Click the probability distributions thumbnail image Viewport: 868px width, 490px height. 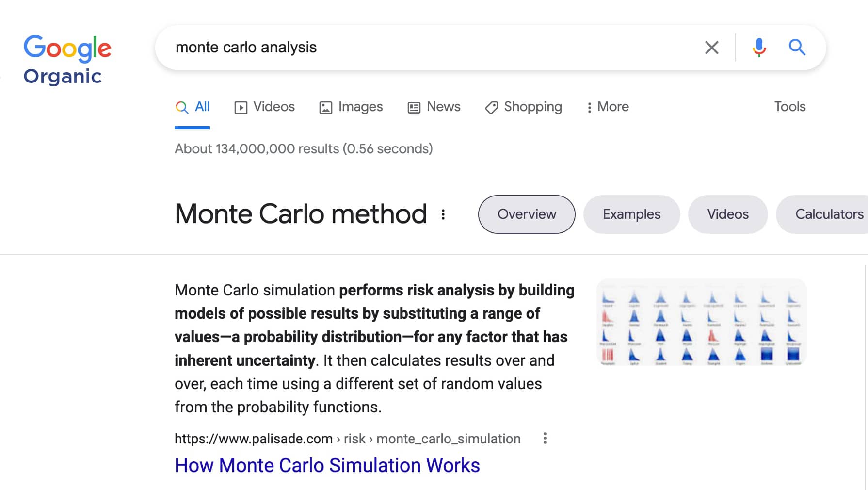pos(701,323)
